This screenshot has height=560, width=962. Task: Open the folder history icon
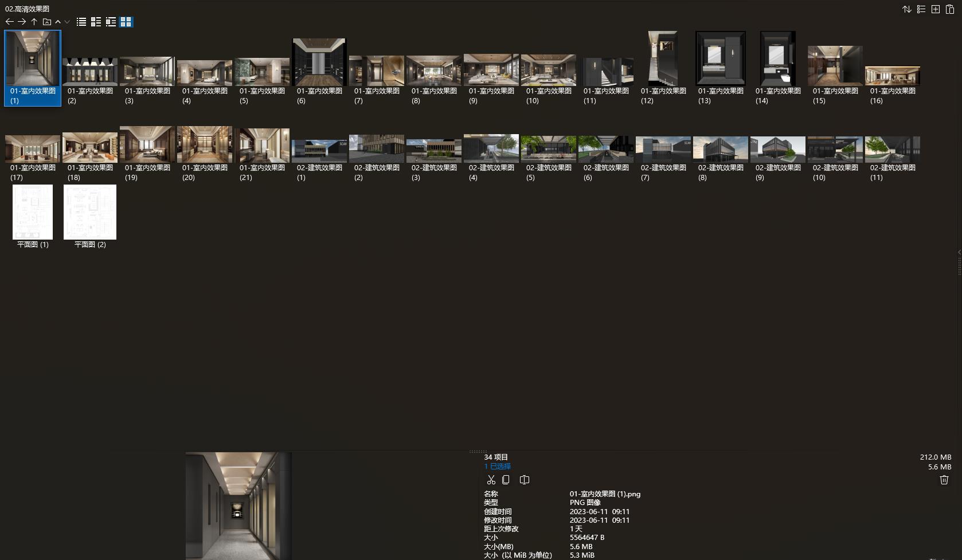(x=47, y=22)
